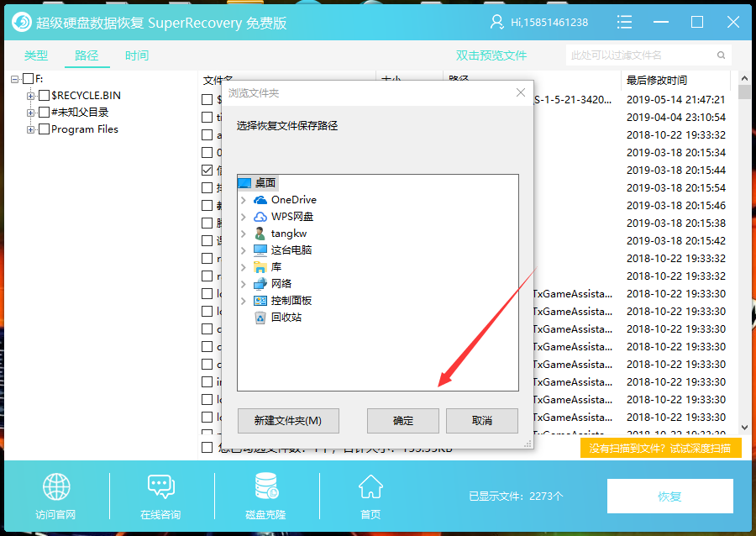The image size is (756, 536).
Task: Select the tangkw user folder icon
Action: 260,234
